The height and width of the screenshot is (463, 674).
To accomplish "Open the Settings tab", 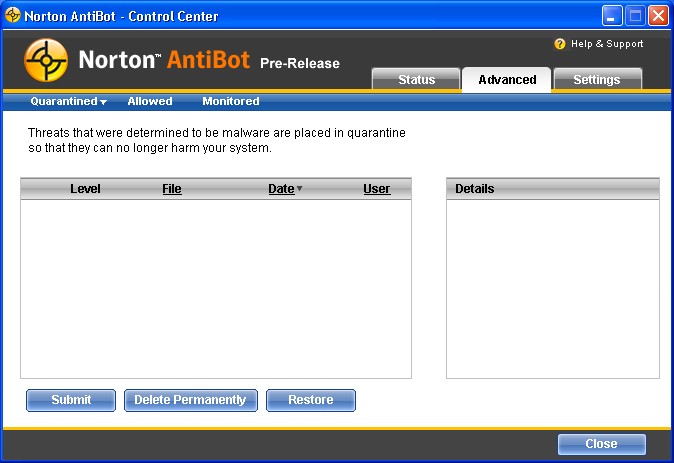I will 597,80.
